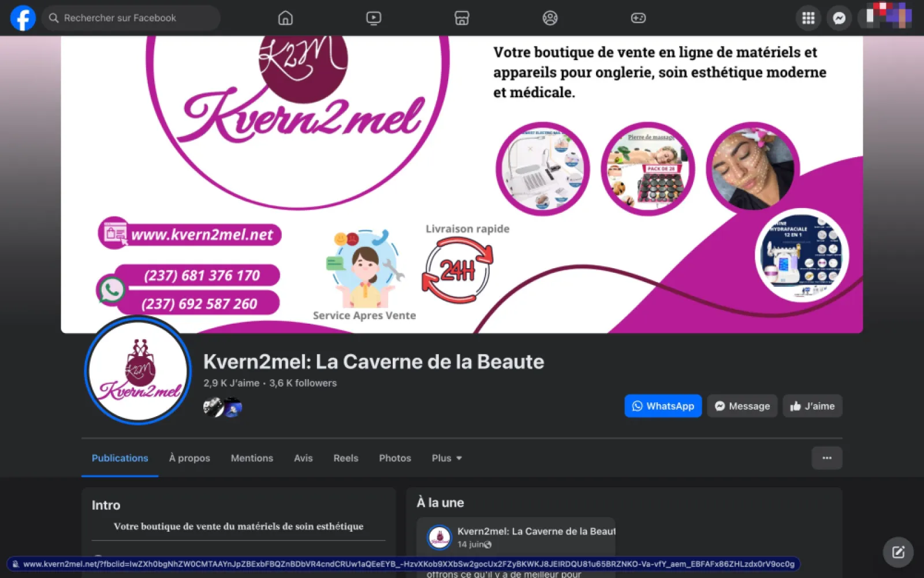Go to the Home feed icon
Image resolution: width=924 pixels, height=578 pixels.
point(285,18)
